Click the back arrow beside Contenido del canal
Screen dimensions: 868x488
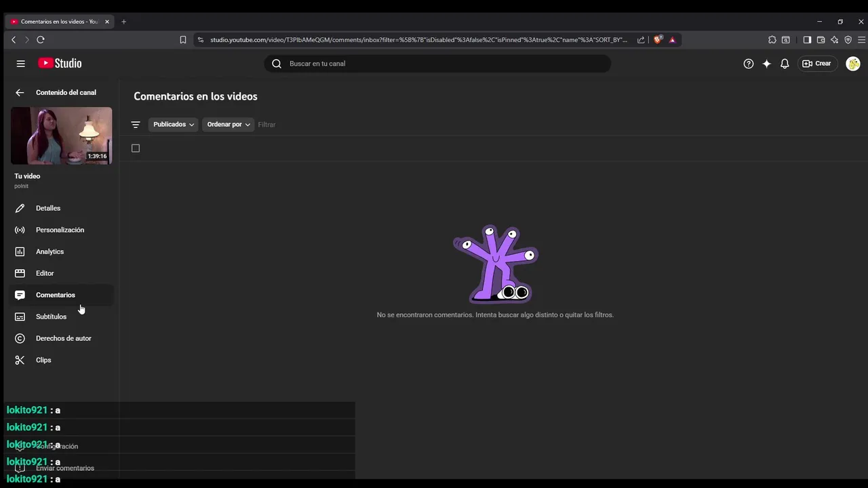(x=20, y=93)
